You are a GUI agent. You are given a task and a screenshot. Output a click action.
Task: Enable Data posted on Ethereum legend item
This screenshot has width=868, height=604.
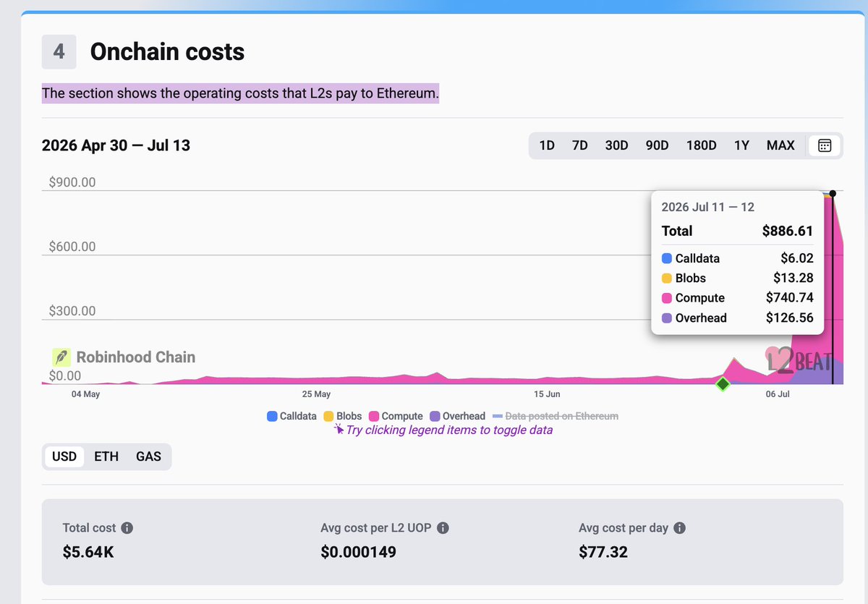coord(556,416)
